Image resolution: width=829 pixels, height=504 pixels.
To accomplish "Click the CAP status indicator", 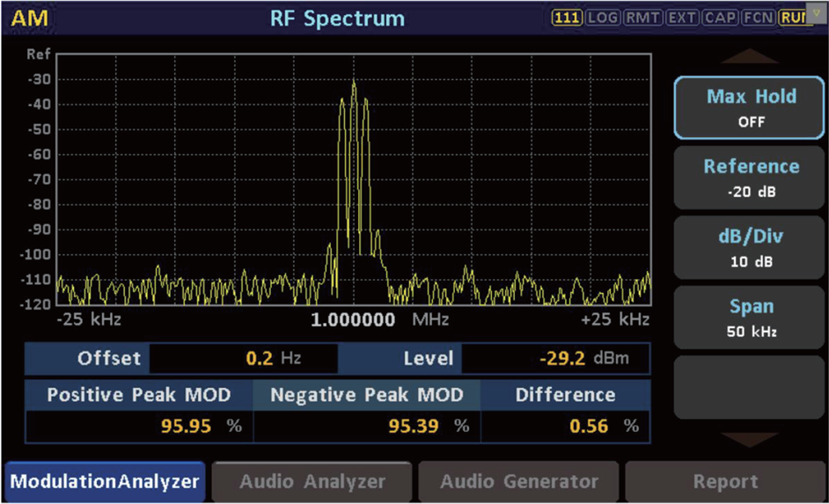I will (x=720, y=18).
